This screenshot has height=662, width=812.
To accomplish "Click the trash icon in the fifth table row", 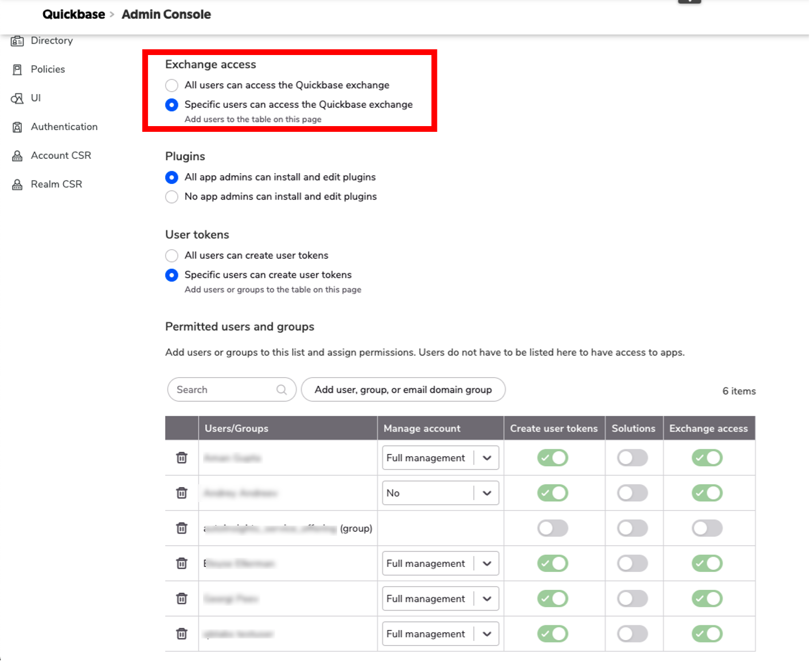I will [182, 599].
